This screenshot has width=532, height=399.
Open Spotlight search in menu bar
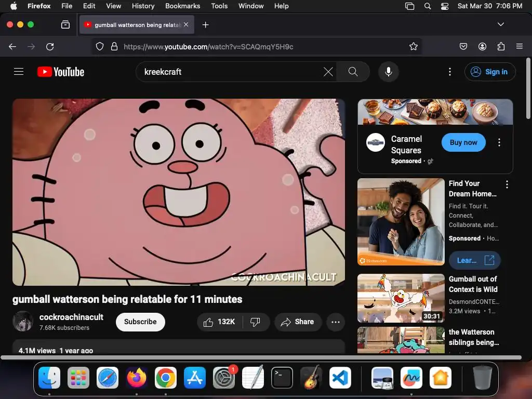click(x=428, y=6)
